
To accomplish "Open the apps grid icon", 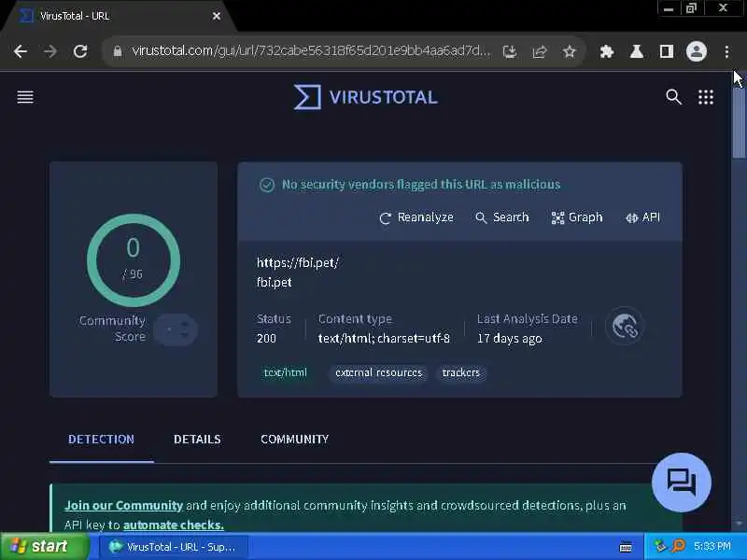I will pos(706,97).
